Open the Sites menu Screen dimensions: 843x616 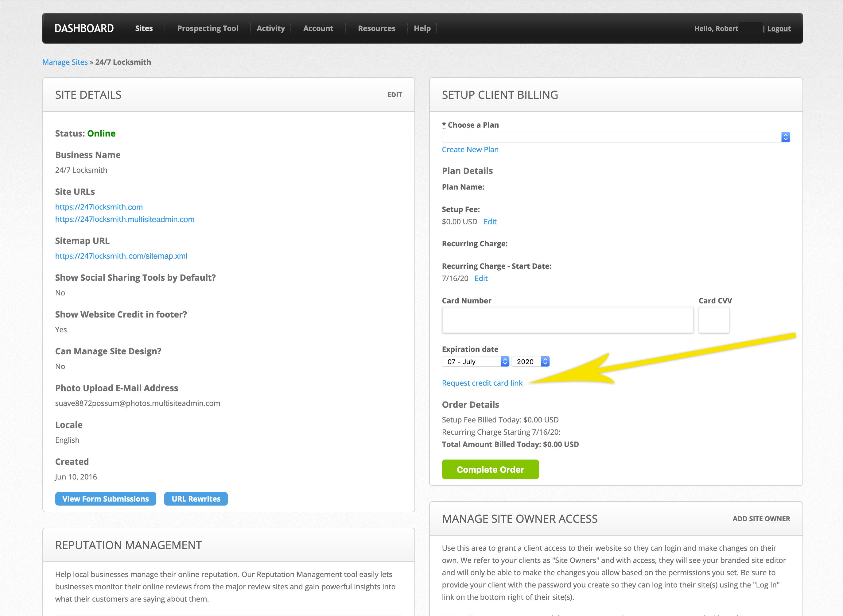[144, 28]
